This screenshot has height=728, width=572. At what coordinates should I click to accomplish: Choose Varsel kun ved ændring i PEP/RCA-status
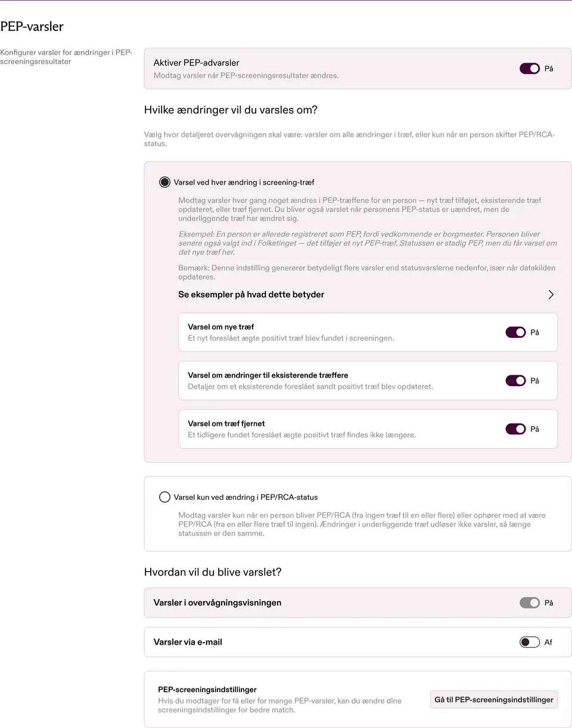[164, 497]
